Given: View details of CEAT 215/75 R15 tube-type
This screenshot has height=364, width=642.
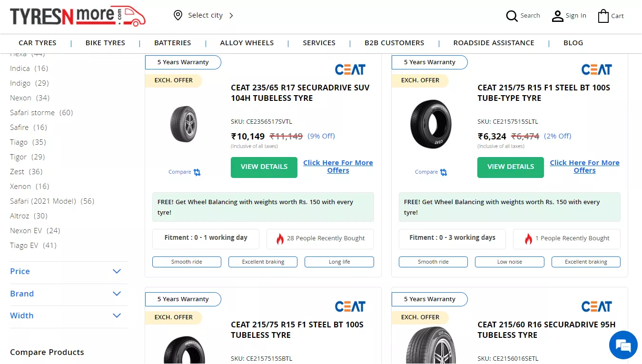Looking at the screenshot, I should coord(511,167).
